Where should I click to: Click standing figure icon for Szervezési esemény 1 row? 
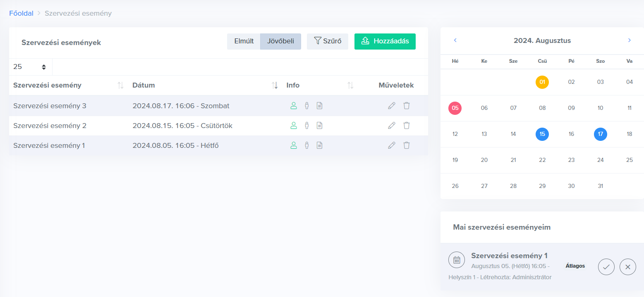point(307,145)
